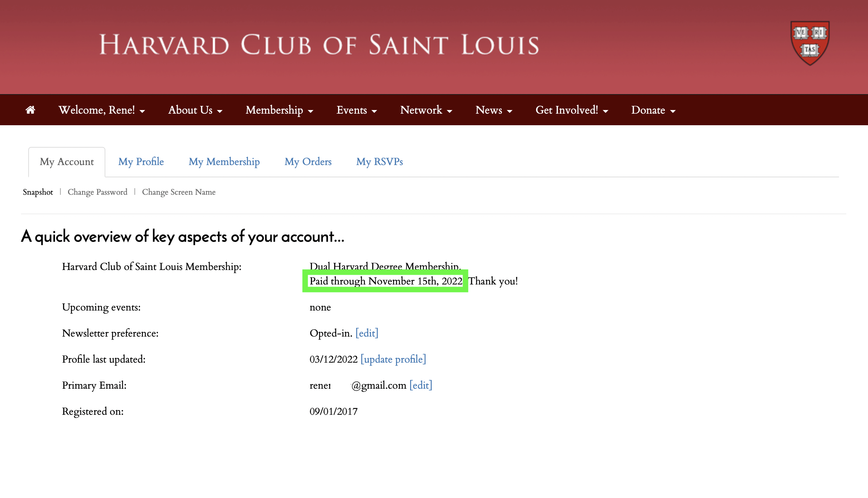
Task: Click the 'none' upcoming events value
Action: (320, 307)
